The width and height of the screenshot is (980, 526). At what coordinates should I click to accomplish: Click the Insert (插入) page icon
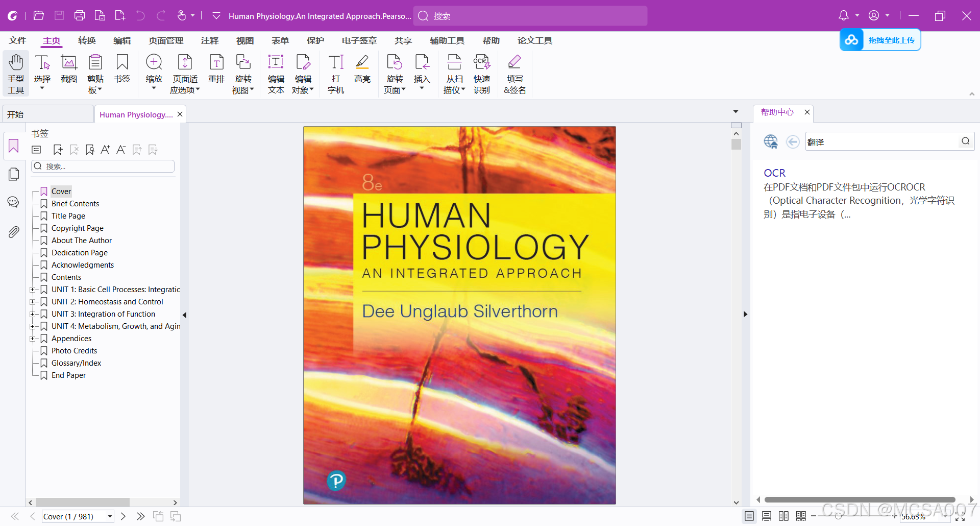pyautogui.click(x=422, y=74)
